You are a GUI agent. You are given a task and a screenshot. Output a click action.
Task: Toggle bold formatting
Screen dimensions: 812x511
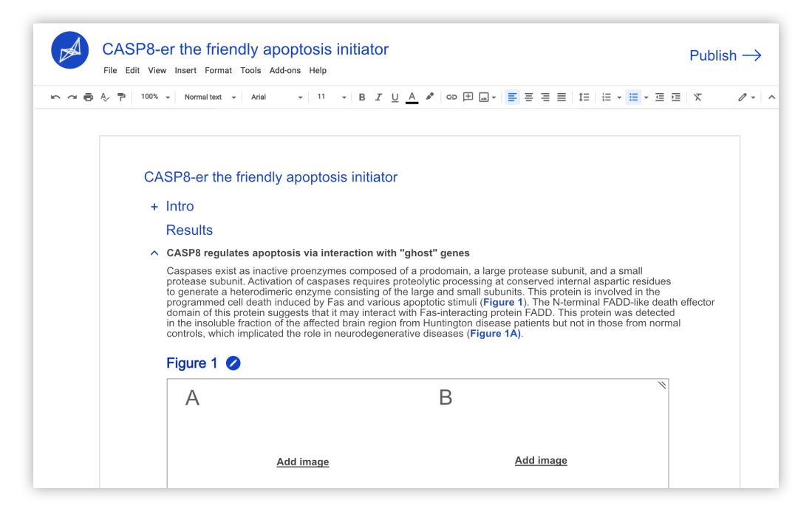[362, 97]
